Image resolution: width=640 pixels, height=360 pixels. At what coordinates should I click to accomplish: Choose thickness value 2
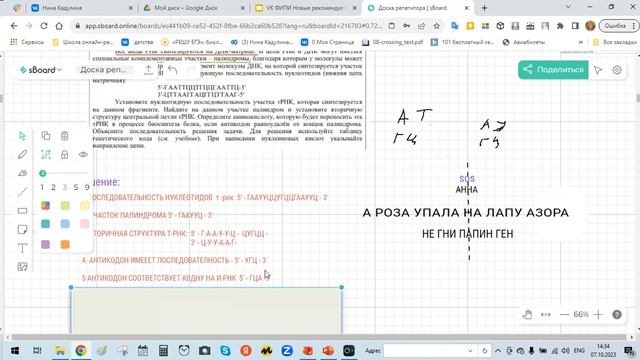[53, 187]
